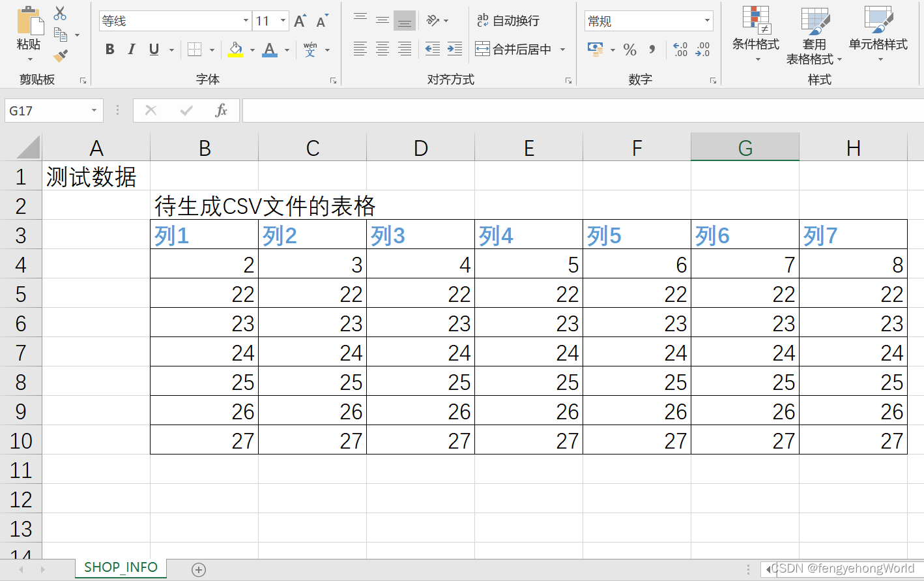Image resolution: width=924 pixels, height=581 pixels.
Task: Apply blue font color A
Action: click(270, 49)
